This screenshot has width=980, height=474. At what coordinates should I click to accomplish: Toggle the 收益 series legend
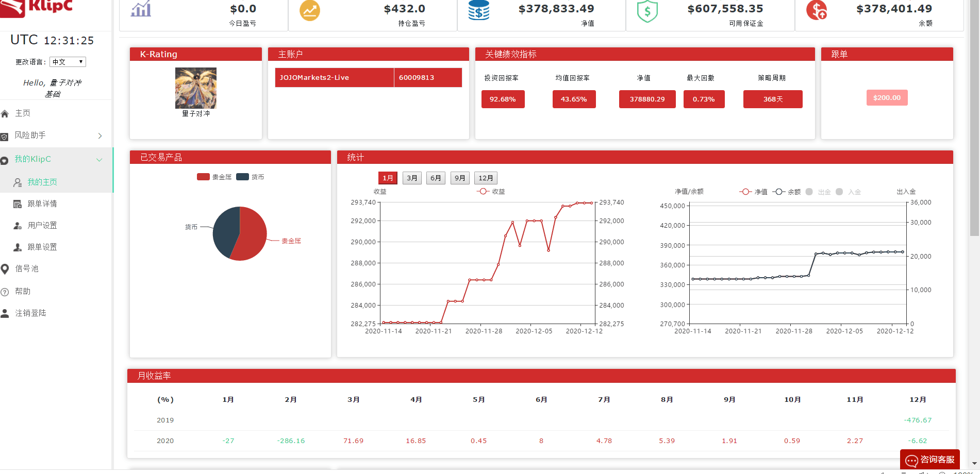coord(491,191)
